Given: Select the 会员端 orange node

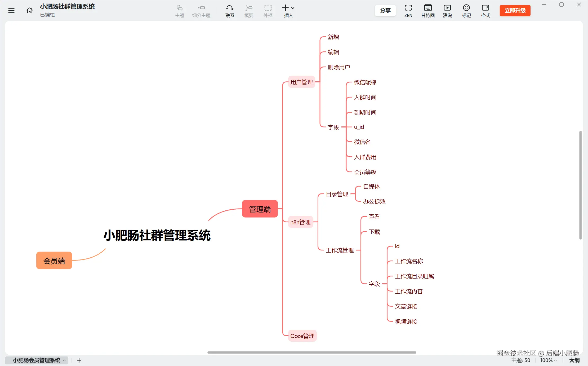Looking at the screenshot, I should click(x=54, y=261).
